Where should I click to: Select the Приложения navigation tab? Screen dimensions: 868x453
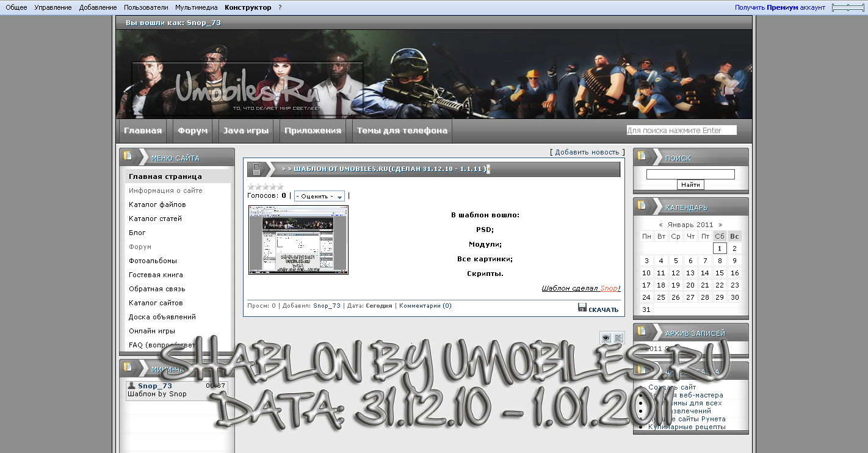pos(313,131)
